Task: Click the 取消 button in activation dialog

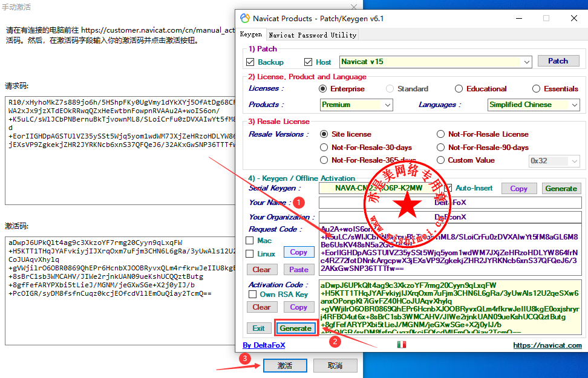Action: 335,366
